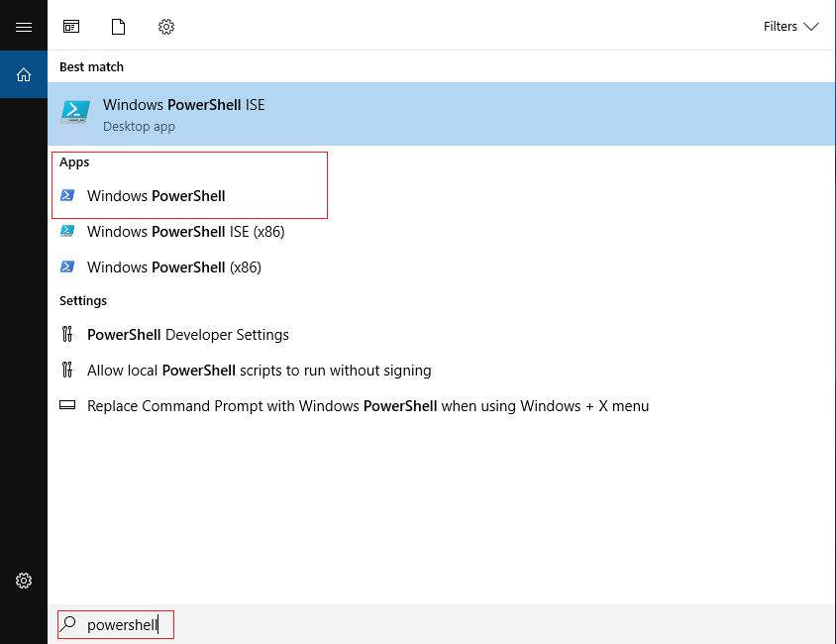The image size is (836, 644).
Task: Filter results by Settings gear icon
Action: click(x=166, y=27)
